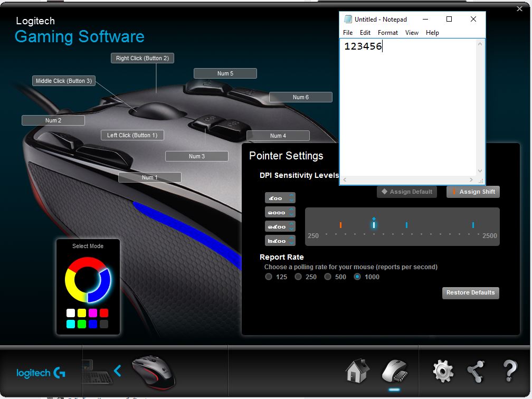Click the Assign Shift button
The width and height of the screenshot is (532, 399).
point(473,192)
